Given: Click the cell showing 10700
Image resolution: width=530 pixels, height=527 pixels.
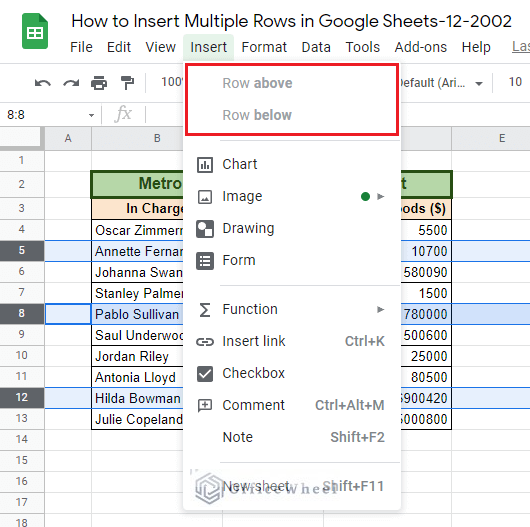Looking at the screenshot, I should tap(426, 251).
